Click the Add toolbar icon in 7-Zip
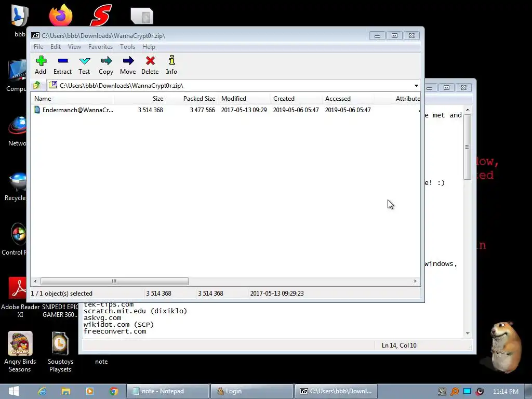Image resolution: width=532 pixels, height=399 pixels. [x=41, y=65]
